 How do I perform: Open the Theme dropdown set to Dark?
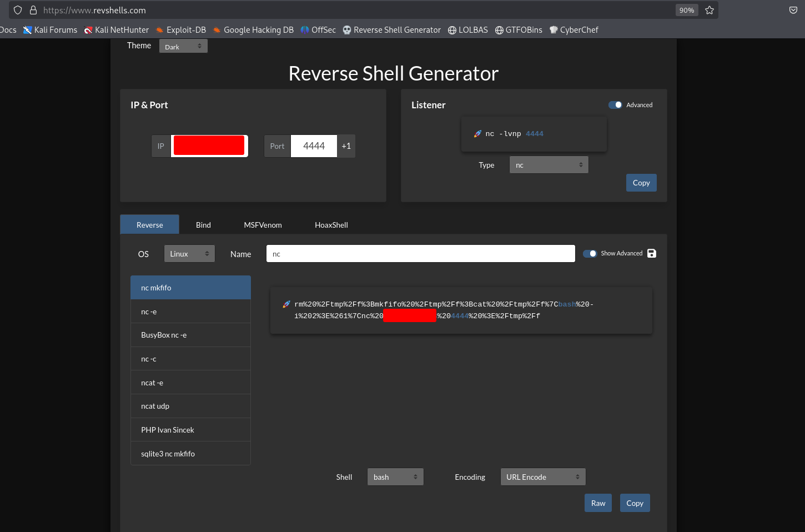pyautogui.click(x=183, y=47)
